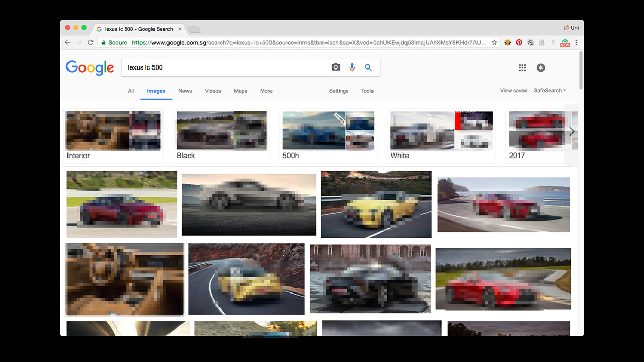The width and height of the screenshot is (644, 362).
Task: Click the Google logo
Action: coord(90,67)
